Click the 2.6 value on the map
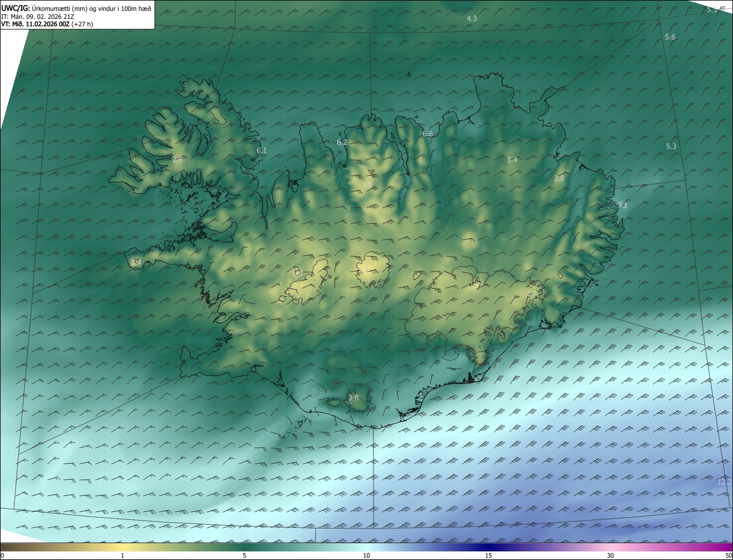The image size is (733, 560). tap(178, 160)
